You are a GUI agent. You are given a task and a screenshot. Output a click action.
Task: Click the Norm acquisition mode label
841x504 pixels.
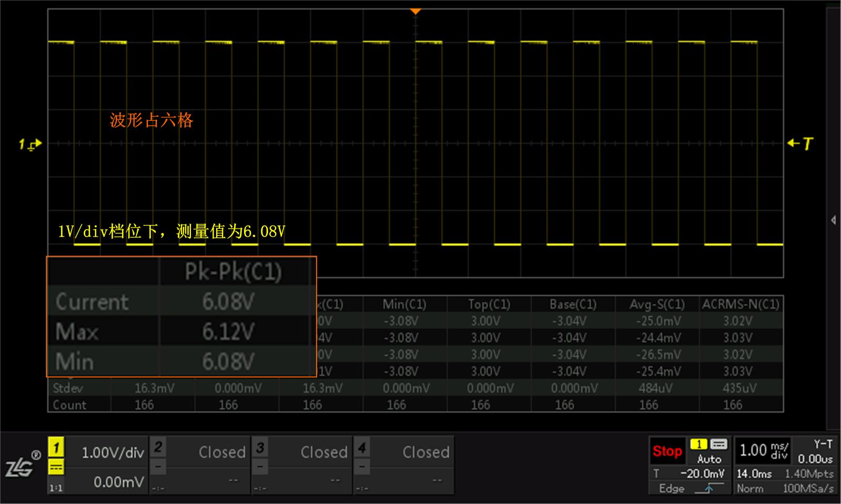tap(750, 488)
